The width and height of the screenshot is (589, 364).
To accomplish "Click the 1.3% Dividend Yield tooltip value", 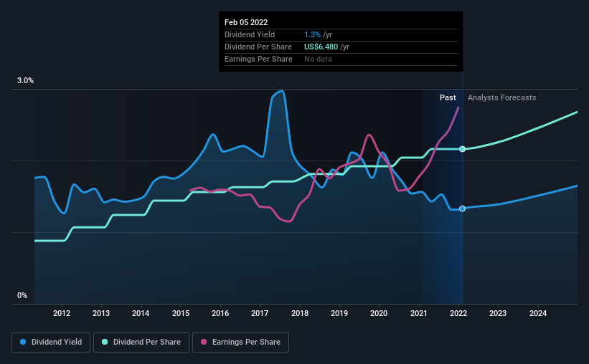I will [312, 34].
